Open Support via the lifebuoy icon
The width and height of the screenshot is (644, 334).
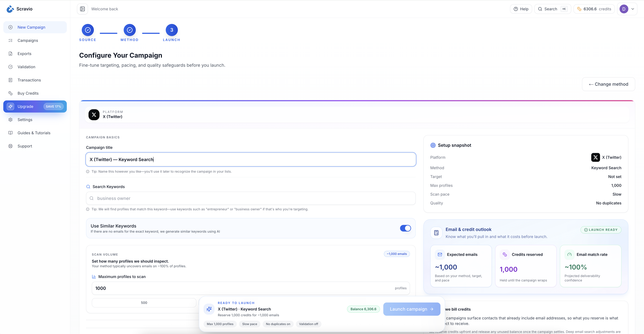coord(10,146)
